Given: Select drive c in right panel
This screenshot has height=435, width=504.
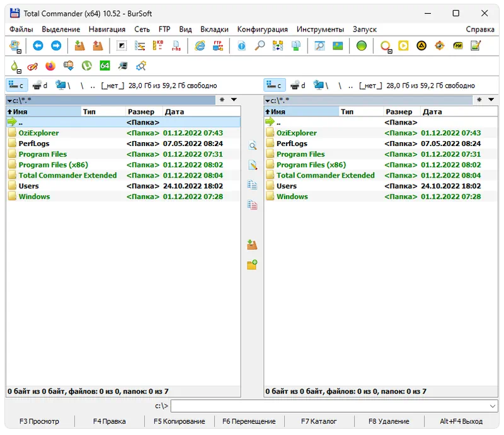Looking at the screenshot, I should 275,86.
